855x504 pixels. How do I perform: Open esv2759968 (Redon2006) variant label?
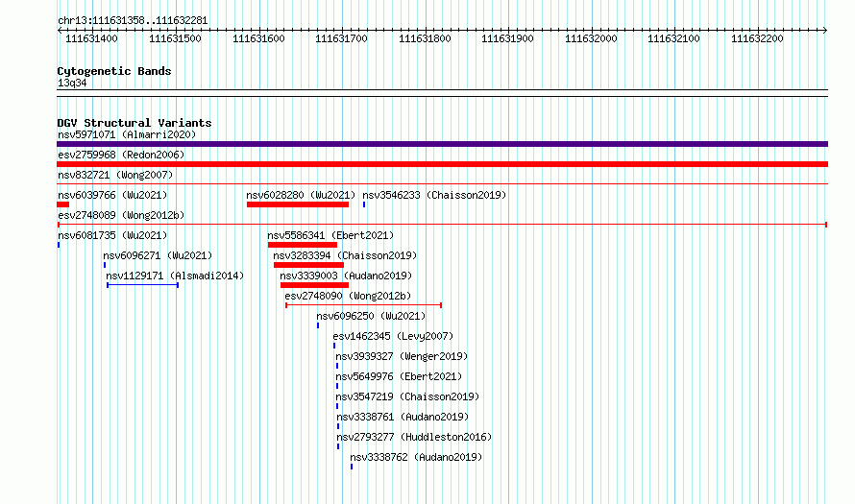pos(121,155)
